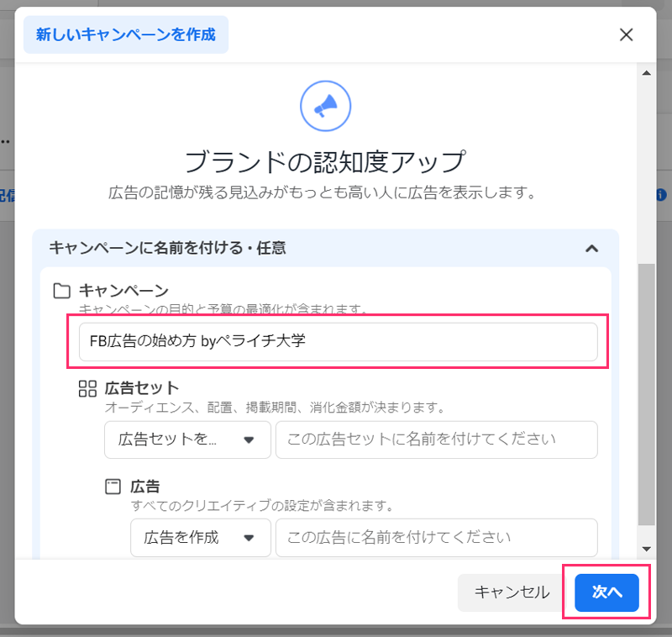The height and width of the screenshot is (637, 672).
Task: Close the campaign creation dialog with X
Action: click(x=626, y=34)
